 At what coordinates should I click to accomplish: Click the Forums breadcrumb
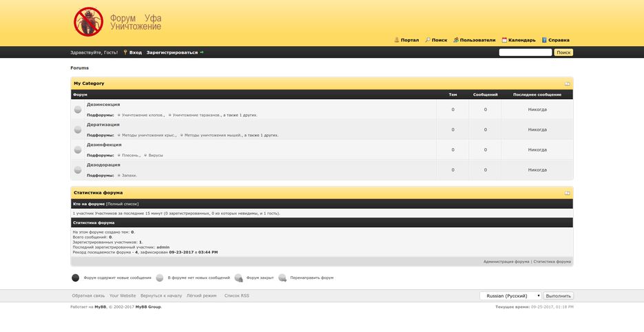(x=79, y=68)
